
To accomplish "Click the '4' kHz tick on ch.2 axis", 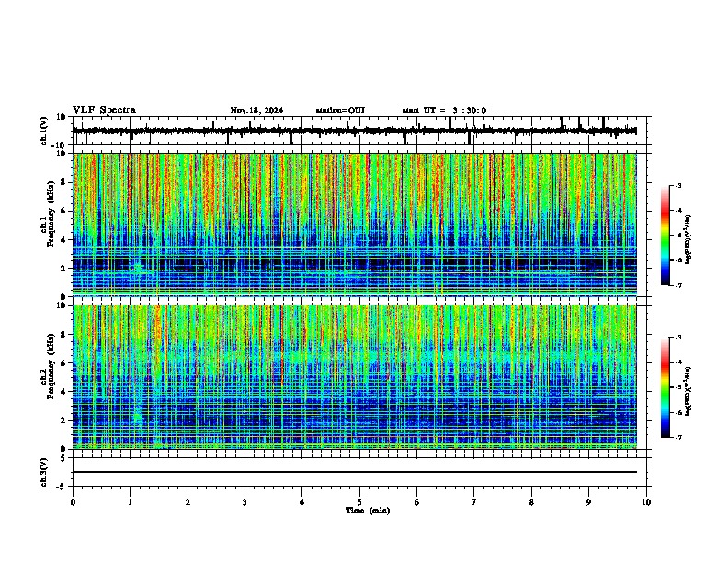I will click(x=64, y=392).
